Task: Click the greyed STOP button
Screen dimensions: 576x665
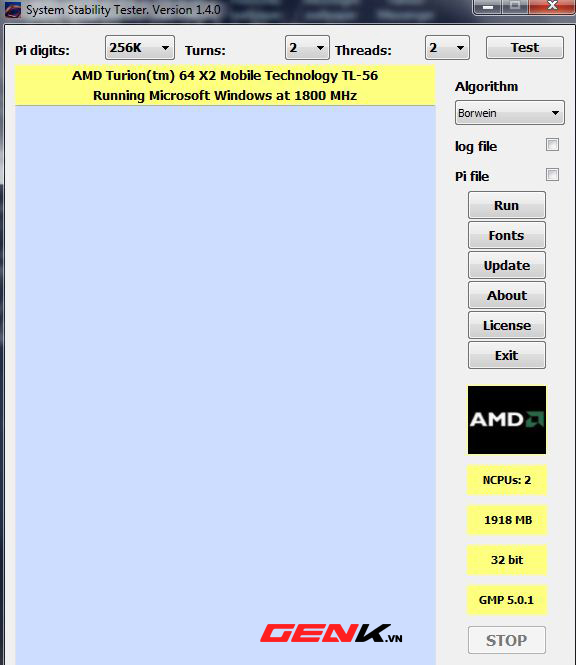Action: tap(507, 640)
